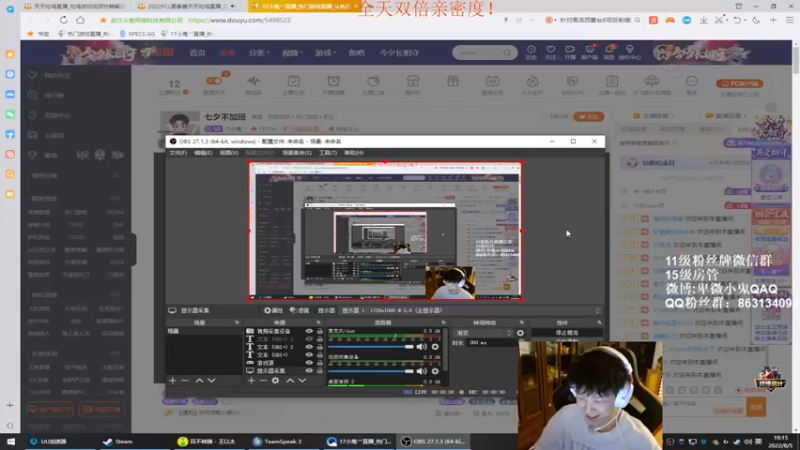Focus the Douyu search input field
The height and width of the screenshot is (450, 800).
coord(481,53)
